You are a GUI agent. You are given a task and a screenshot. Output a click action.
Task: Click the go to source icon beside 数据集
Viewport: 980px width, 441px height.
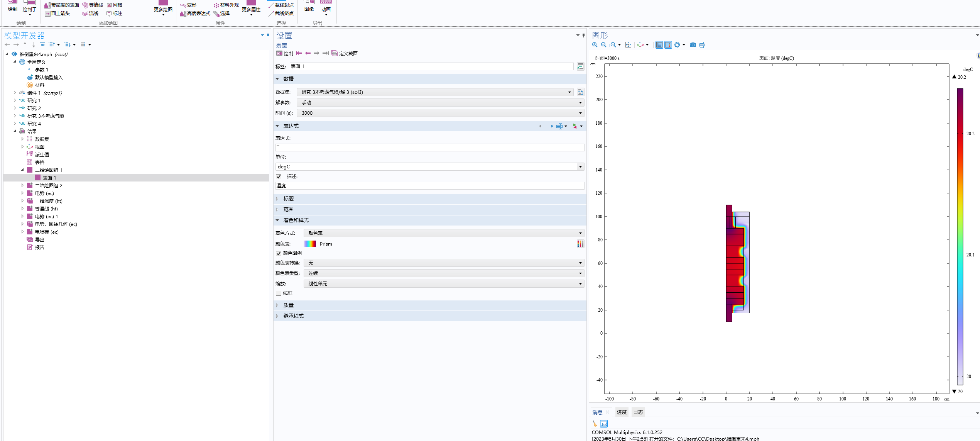coord(580,92)
